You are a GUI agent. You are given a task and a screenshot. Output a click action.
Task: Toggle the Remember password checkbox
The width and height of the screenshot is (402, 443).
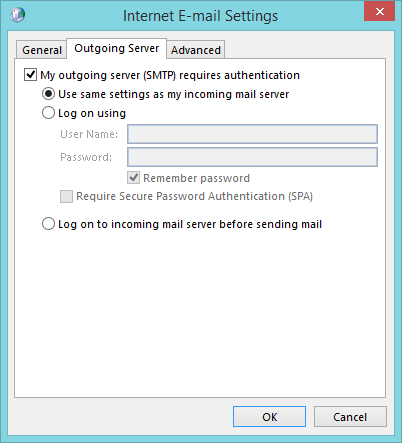(133, 178)
